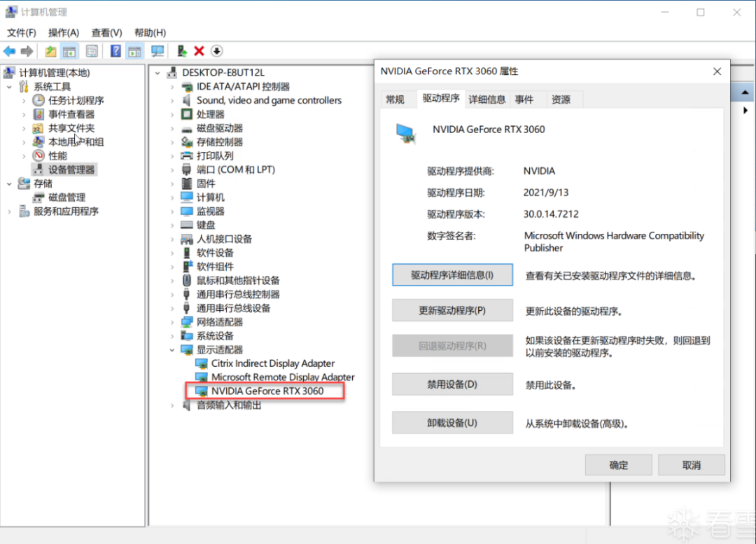Viewport: 756px width, 544px height.
Task: Select 本地用户和组 in the left tree
Action: 76,142
